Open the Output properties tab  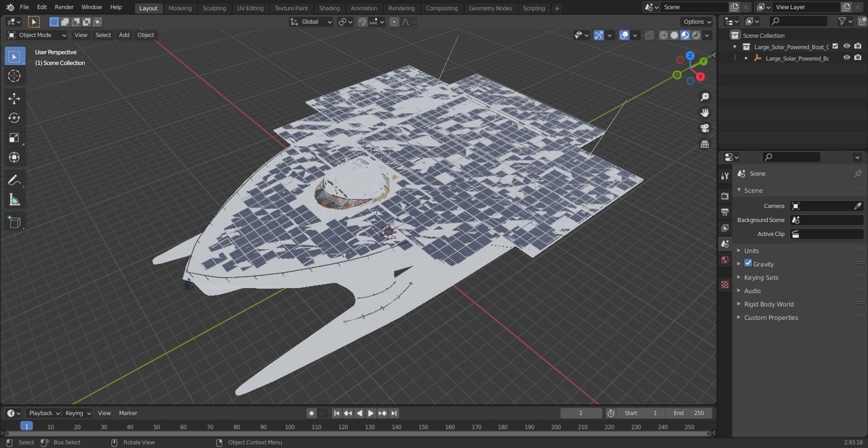tap(725, 212)
